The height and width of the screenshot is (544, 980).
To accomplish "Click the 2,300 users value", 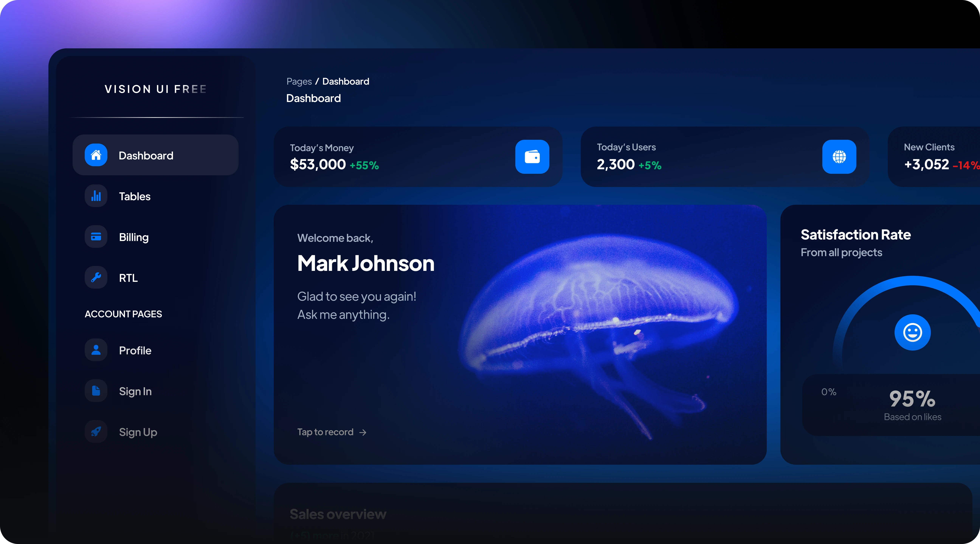I will [x=616, y=164].
